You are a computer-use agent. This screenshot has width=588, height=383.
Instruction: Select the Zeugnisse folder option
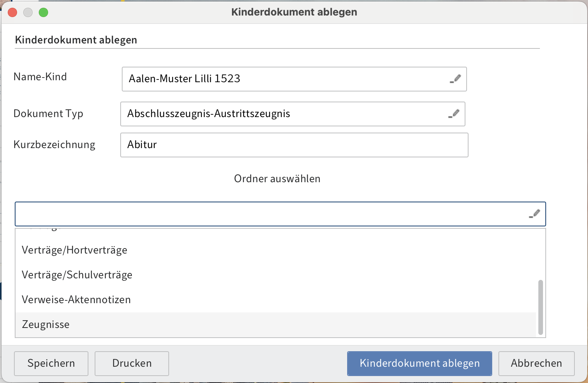[x=46, y=324]
